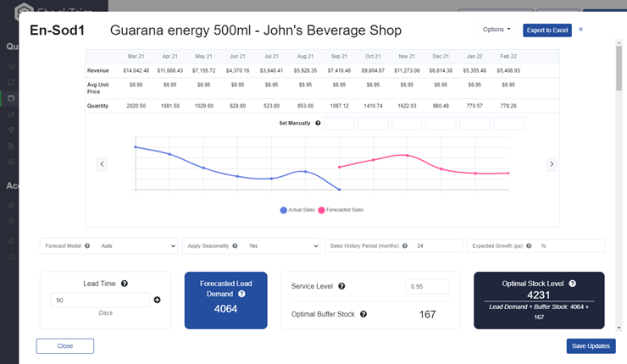
Task: Click revenue value $11,273.08
Action: coord(407,71)
